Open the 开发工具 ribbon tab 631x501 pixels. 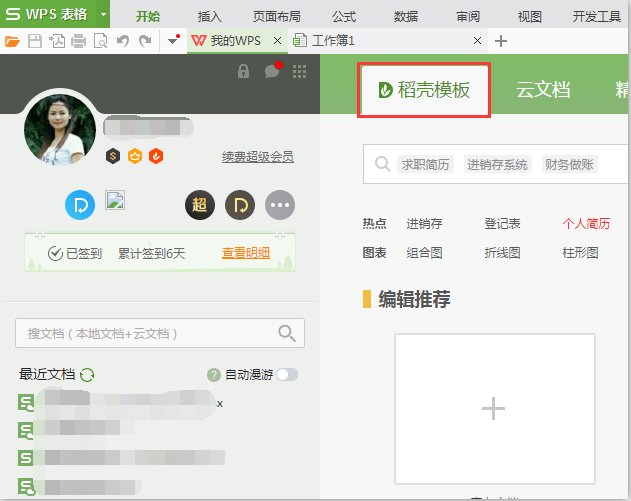tap(597, 16)
